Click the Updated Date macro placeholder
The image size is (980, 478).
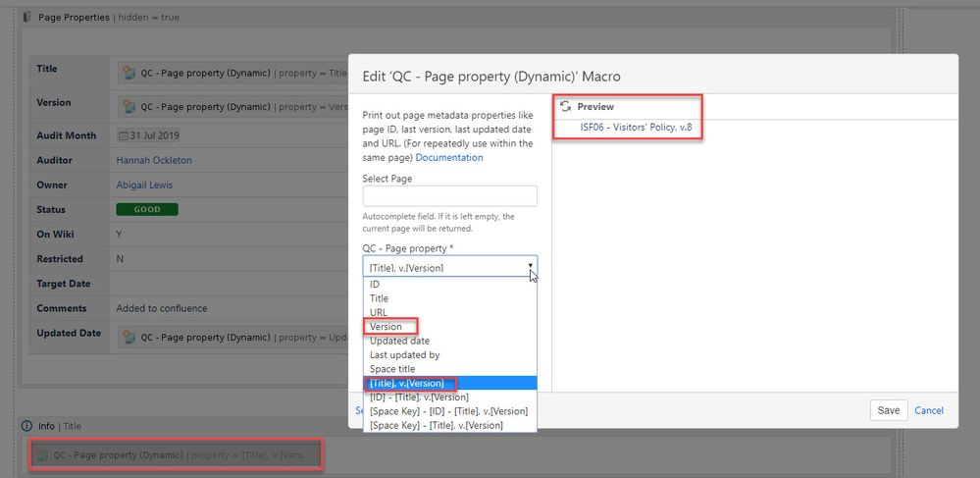(232, 338)
